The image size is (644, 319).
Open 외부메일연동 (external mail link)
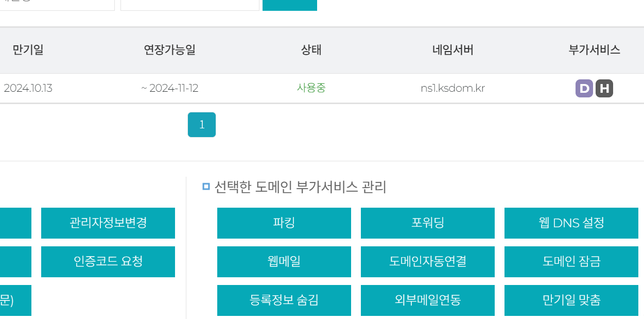[428, 300]
